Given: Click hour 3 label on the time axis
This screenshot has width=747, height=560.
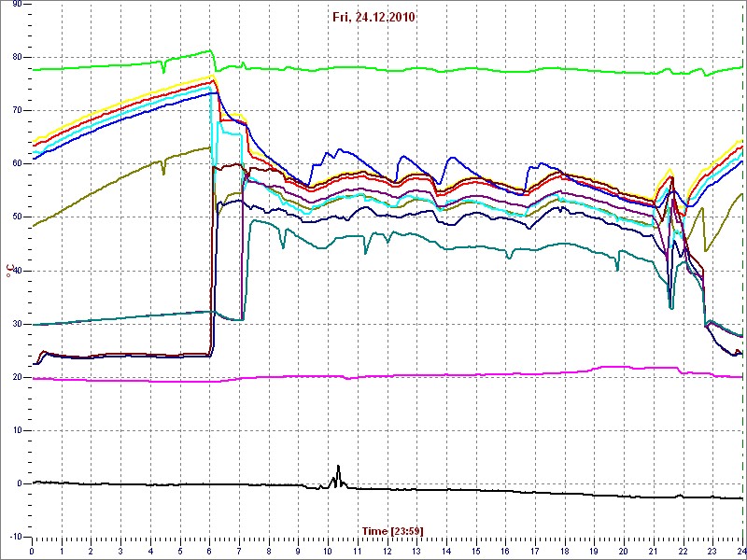Looking at the screenshot, I should pyautogui.click(x=120, y=551).
